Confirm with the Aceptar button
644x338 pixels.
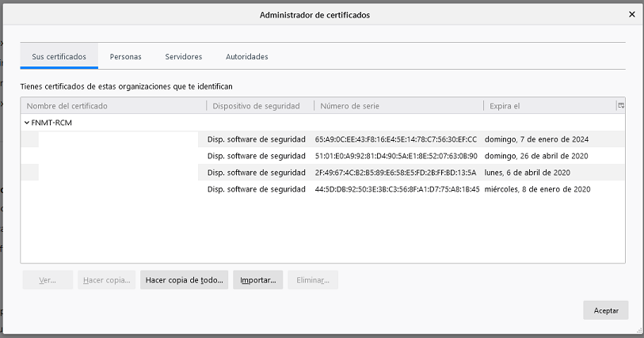pos(606,310)
